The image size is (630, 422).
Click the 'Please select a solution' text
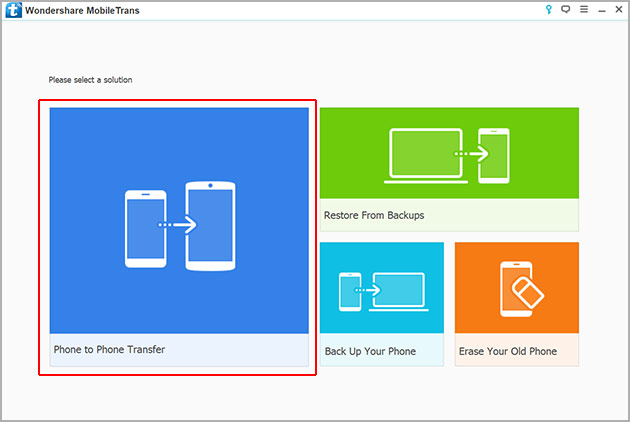90,79
